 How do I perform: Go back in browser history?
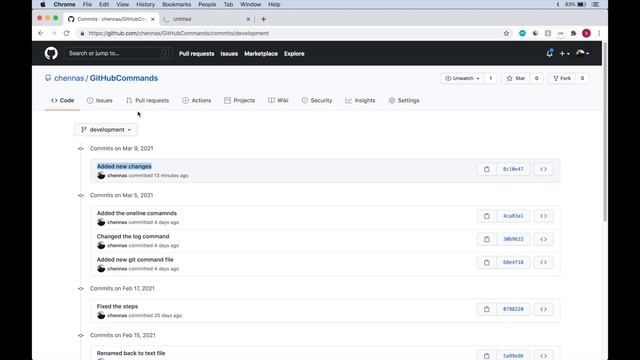click(40, 33)
